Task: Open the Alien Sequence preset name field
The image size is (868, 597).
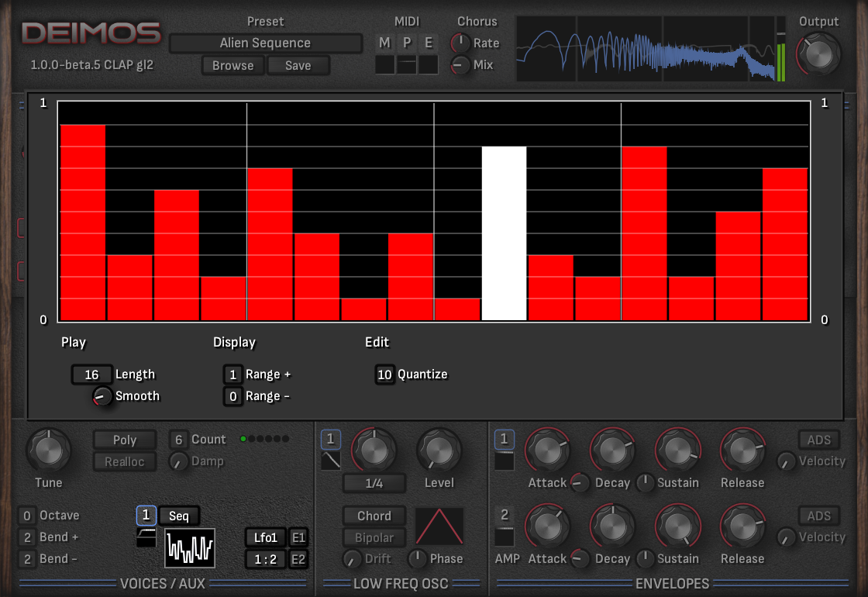Action: tap(265, 43)
